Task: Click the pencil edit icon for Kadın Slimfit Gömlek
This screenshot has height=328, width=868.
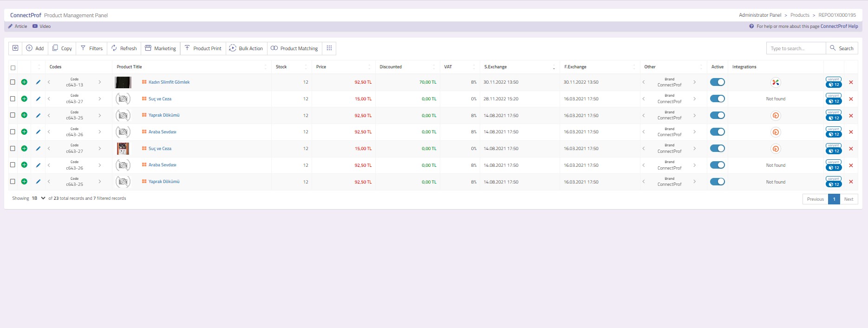Action: click(x=38, y=82)
